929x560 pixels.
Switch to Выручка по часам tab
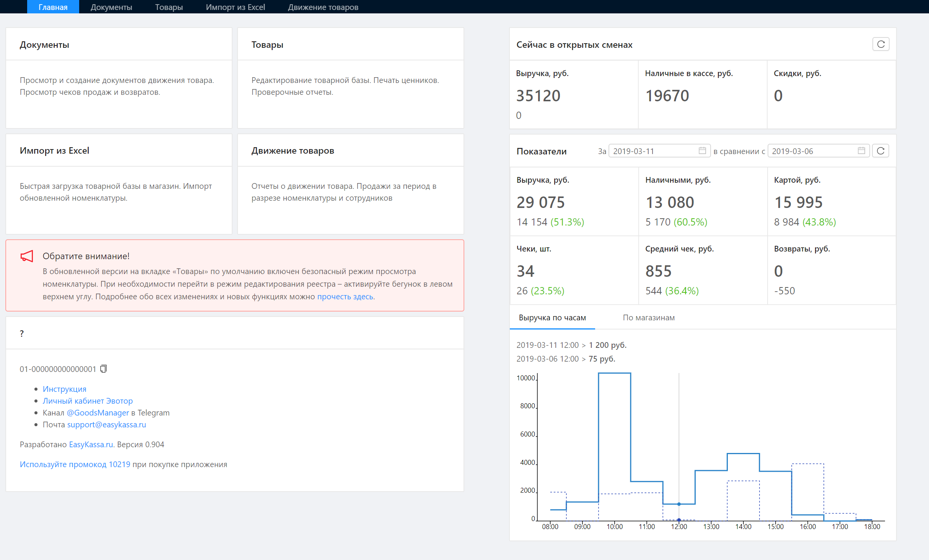[552, 318]
